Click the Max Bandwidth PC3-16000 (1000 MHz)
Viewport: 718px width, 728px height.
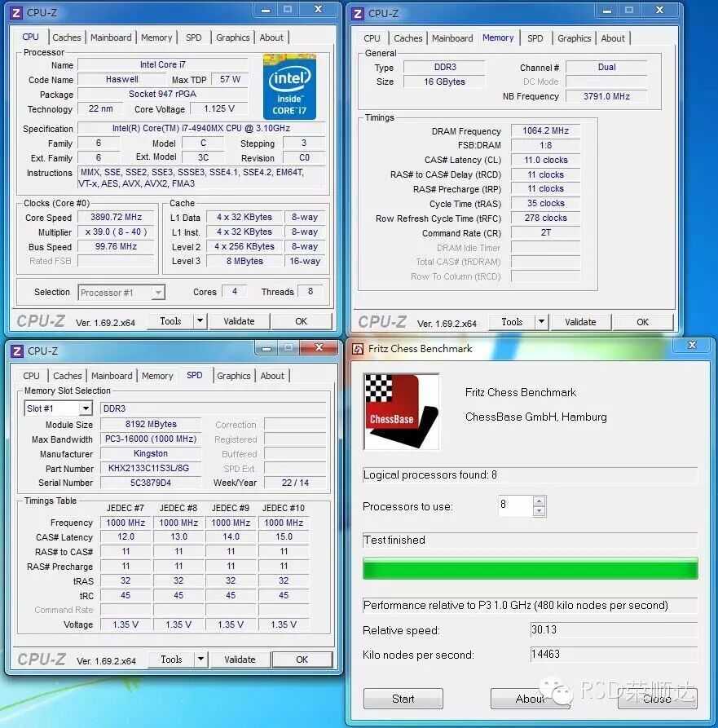(x=151, y=439)
